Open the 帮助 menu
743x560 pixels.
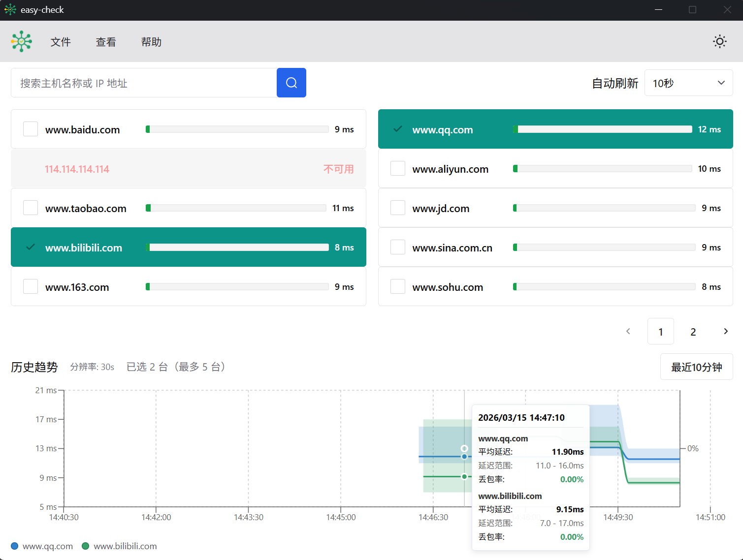click(x=151, y=42)
